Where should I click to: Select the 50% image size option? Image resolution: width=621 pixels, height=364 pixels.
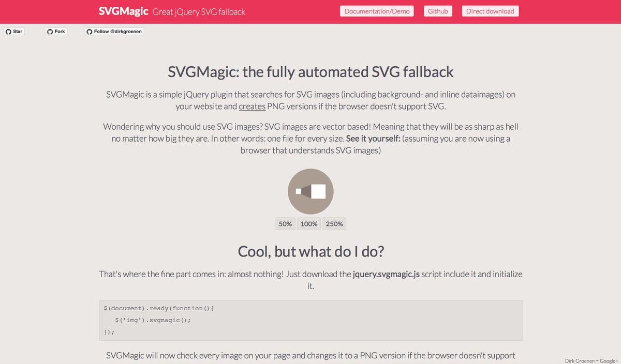(x=285, y=223)
